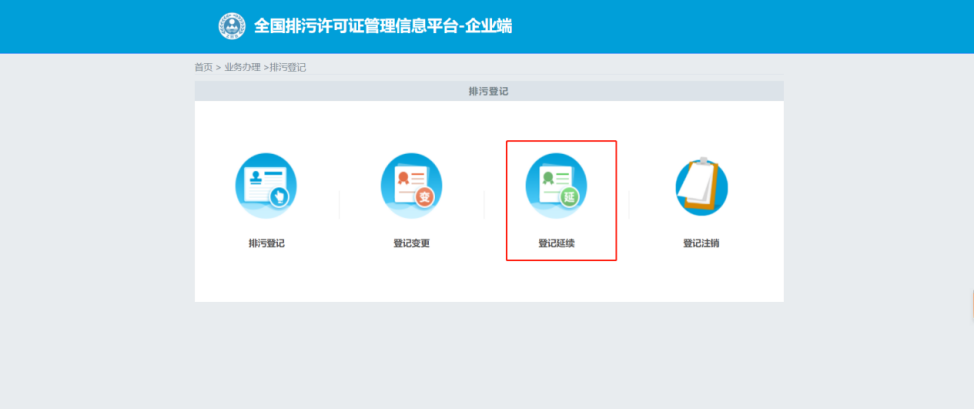Viewport: 974px width, 409px height.
Task: Click the 排污登记 panel header bar
Action: coord(489,91)
